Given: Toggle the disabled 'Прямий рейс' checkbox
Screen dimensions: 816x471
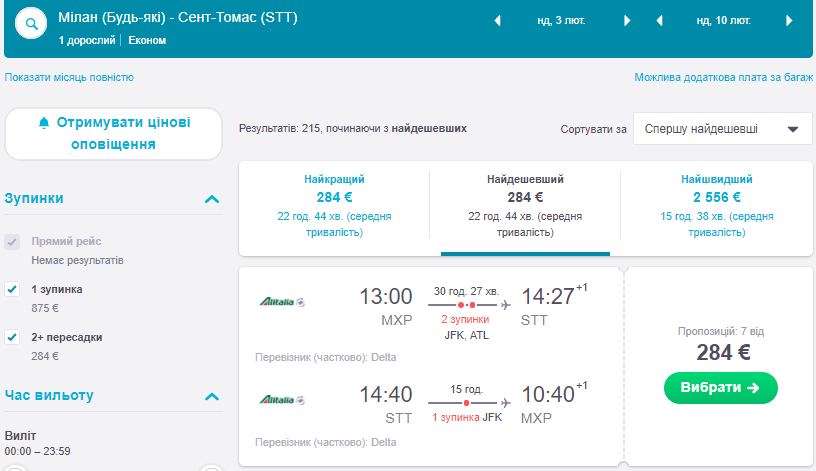Looking at the screenshot, I should pyautogui.click(x=12, y=241).
